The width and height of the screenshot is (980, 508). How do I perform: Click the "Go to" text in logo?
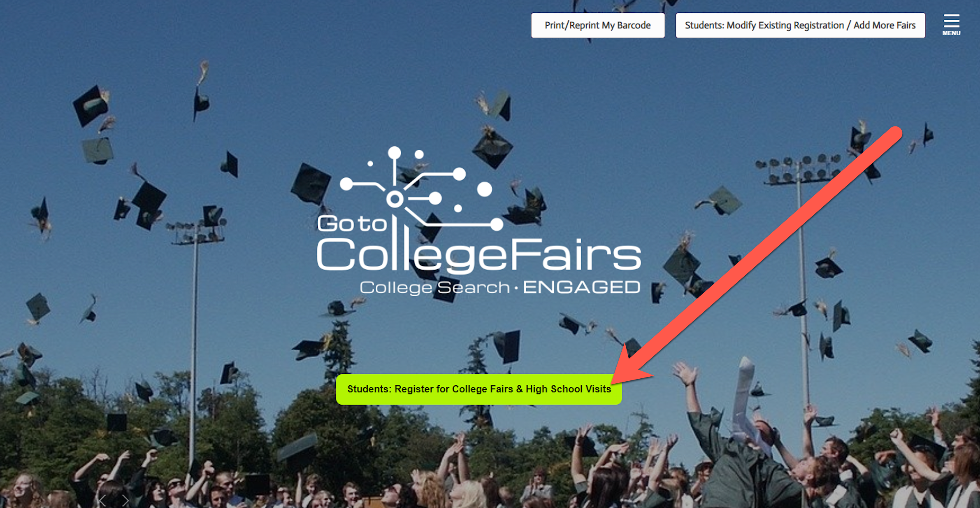[352, 224]
